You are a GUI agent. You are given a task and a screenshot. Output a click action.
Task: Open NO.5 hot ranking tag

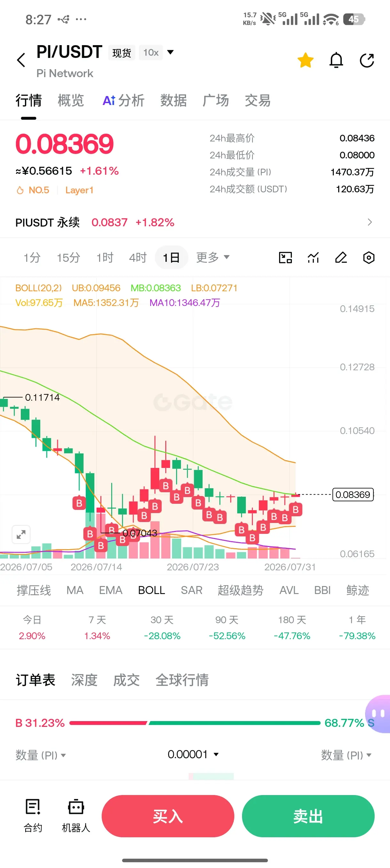click(x=33, y=190)
